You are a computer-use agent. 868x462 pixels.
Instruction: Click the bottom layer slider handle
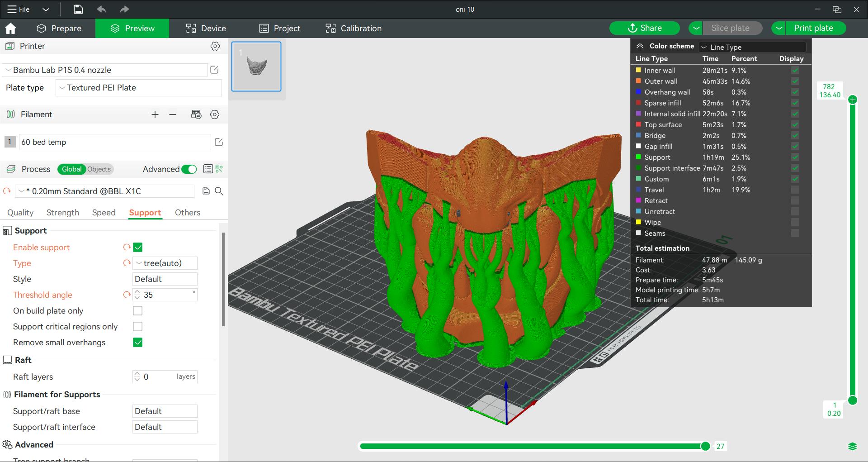(x=853, y=400)
